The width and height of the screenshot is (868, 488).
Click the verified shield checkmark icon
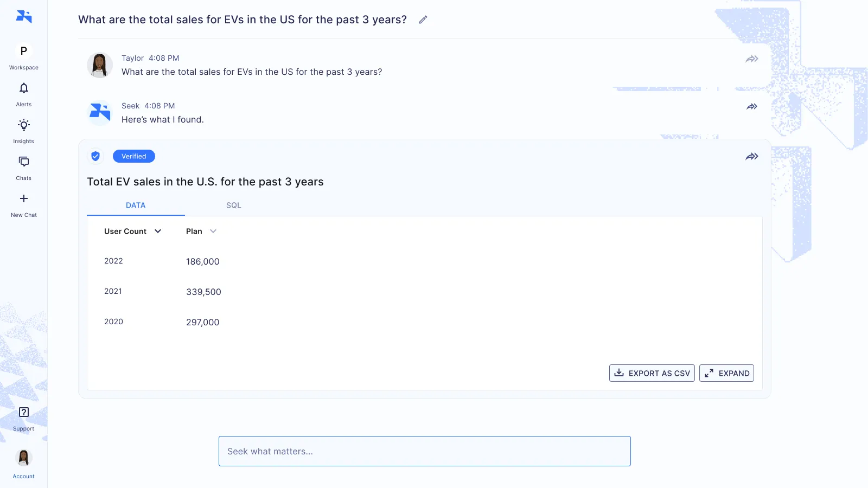(x=95, y=156)
